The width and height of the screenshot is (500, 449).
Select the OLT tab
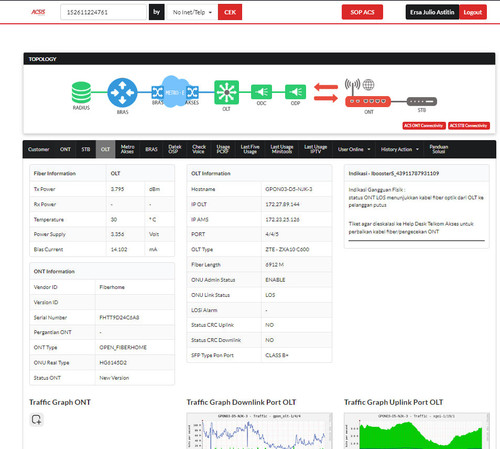point(106,149)
